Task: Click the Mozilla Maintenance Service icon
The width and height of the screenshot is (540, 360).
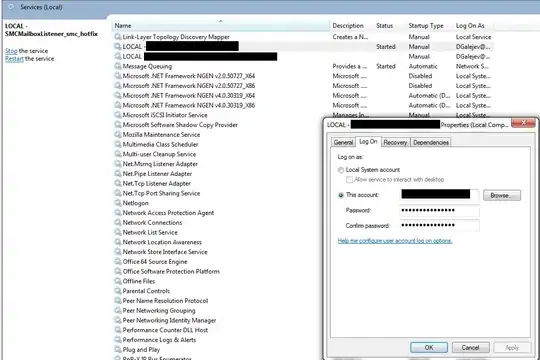Action: pyautogui.click(x=118, y=134)
